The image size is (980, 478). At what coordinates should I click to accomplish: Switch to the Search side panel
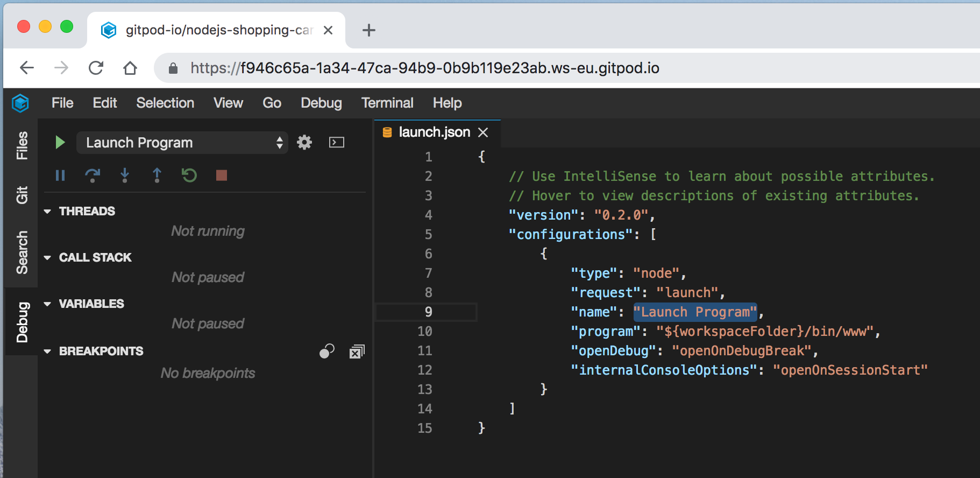pos(22,252)
